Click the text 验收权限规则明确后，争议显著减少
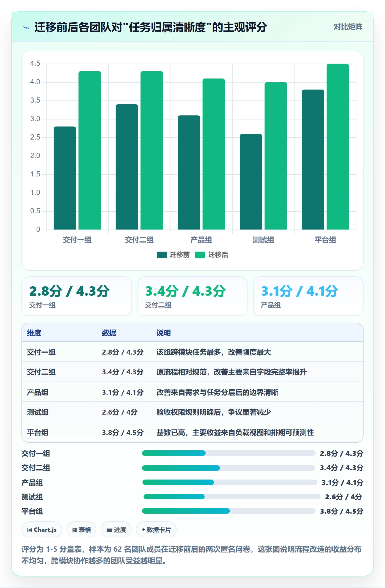The image size is (385, 588). (x=214, y=412)
